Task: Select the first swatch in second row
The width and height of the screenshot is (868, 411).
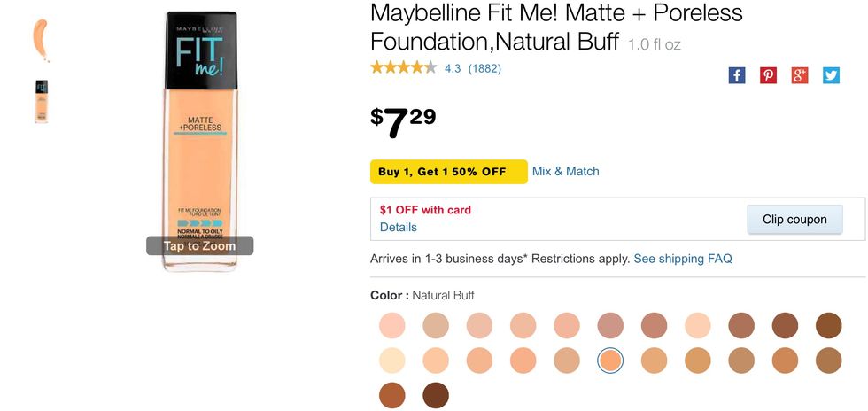Action: coord(391,361)
